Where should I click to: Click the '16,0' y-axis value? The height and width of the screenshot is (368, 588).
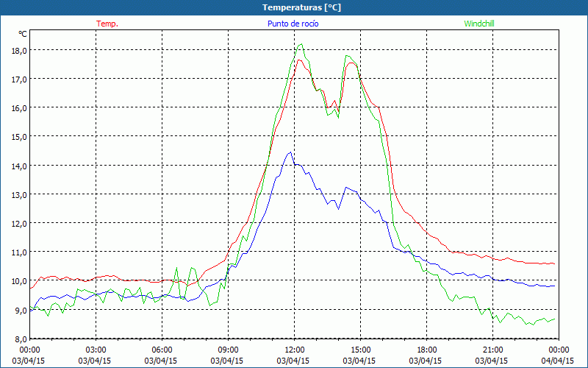(x=19, y=108)
